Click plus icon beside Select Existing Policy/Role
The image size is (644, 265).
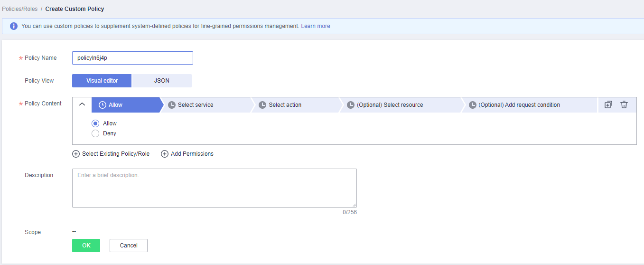click(76, 154)
